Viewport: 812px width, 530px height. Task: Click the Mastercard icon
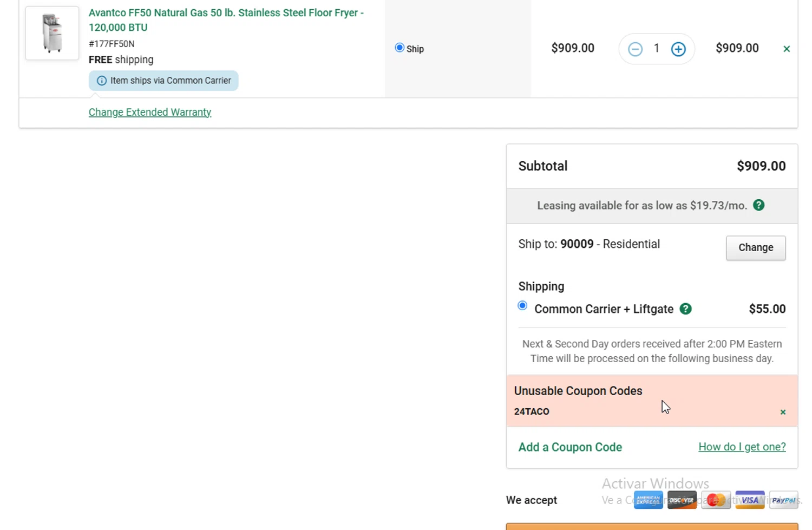(716, 500)
